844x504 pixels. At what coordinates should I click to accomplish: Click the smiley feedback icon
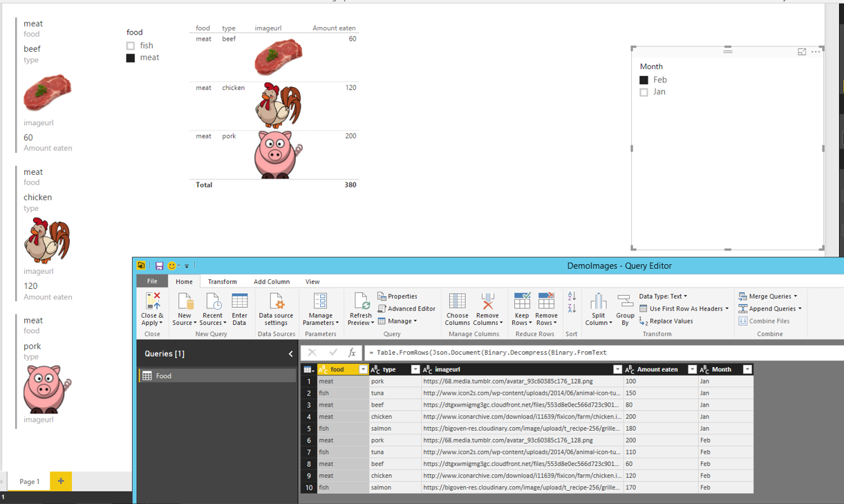click(171, 265)
